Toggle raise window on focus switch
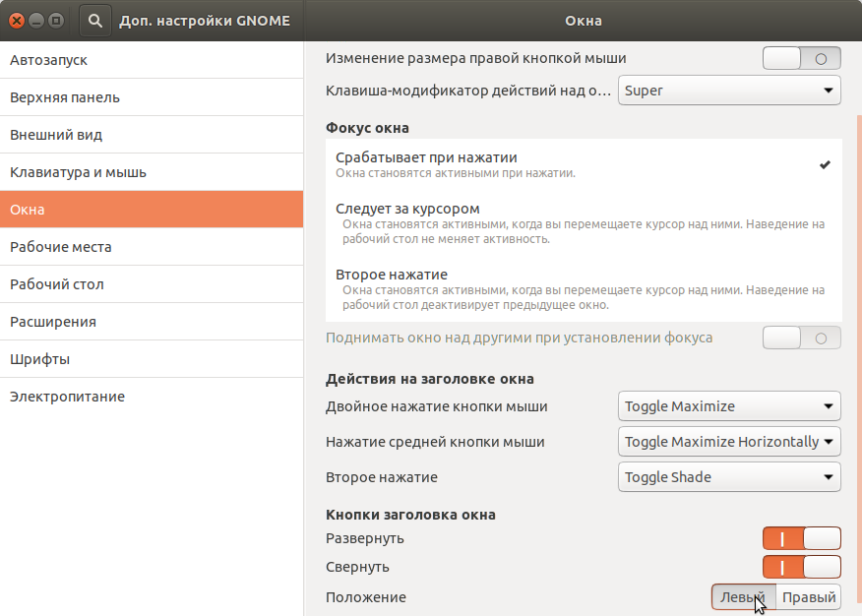862x616 pixels. pos(802,338)
